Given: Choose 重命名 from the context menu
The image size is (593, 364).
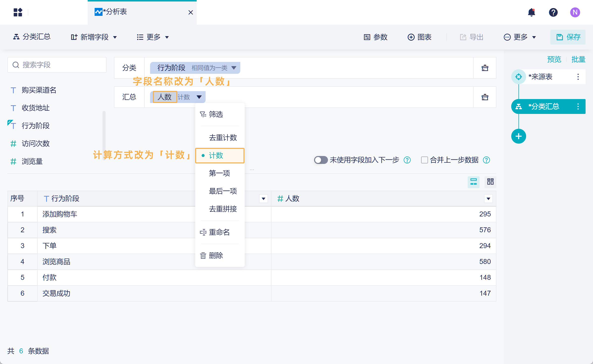Looking at the screenshot, I should coord(219,232).
